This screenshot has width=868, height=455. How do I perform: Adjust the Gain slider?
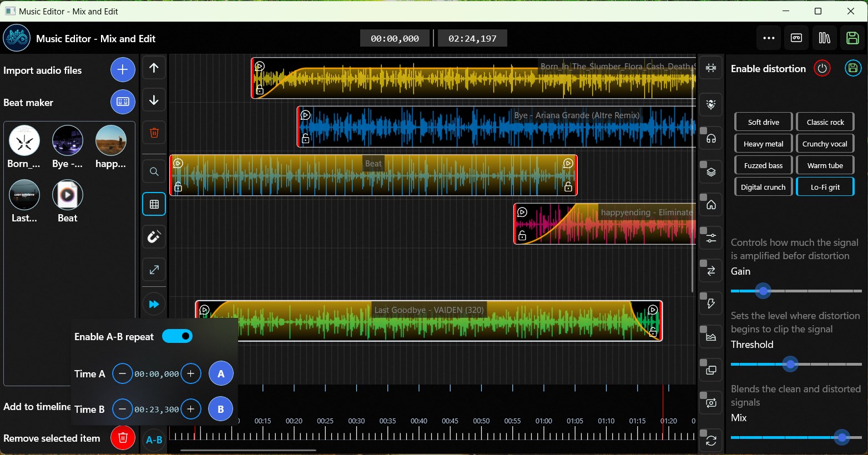click(763, 291)
